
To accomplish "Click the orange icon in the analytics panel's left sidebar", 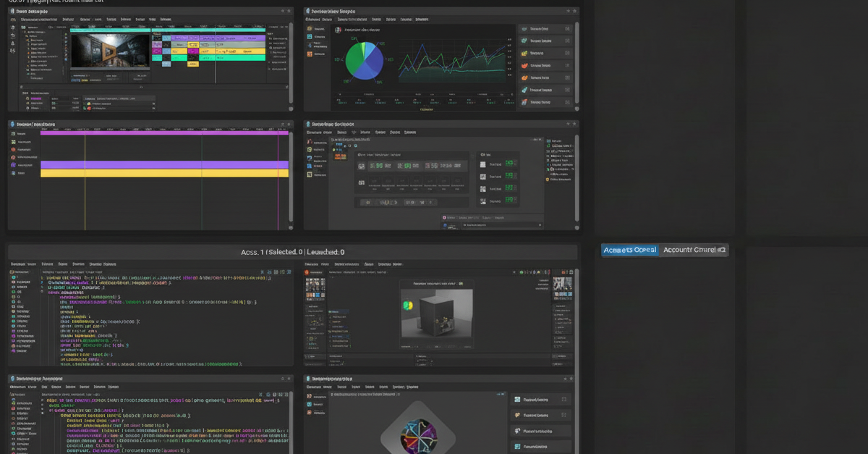I will pyautogui.click(x=310, y=54).
